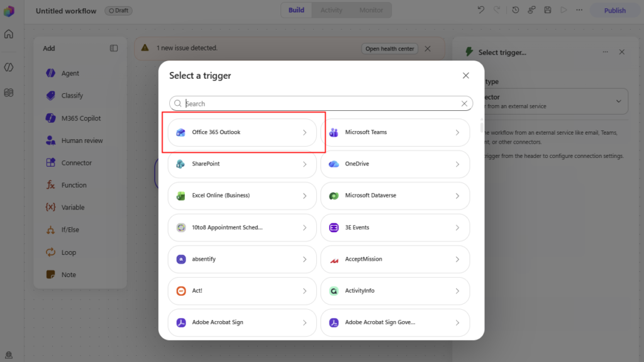Open version history clock icon
This screenshot has height=362, width=644.
(516, 10)
